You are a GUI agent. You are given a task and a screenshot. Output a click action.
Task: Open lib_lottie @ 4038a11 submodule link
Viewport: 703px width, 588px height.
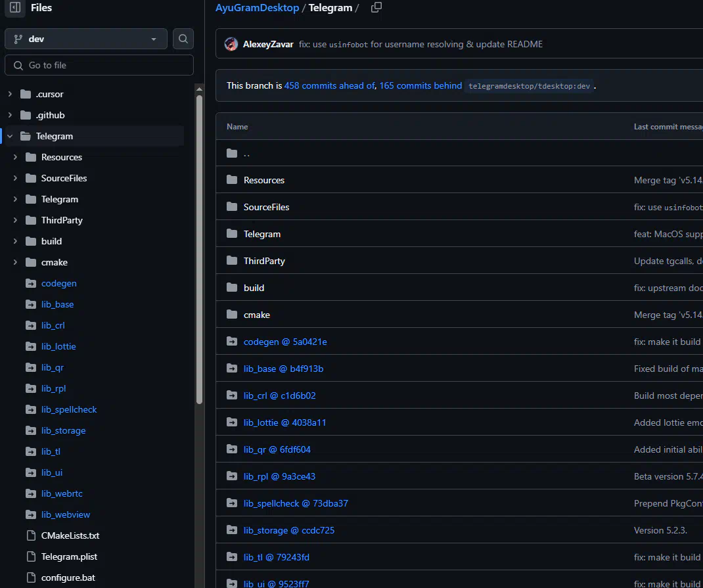click(284, 422)
